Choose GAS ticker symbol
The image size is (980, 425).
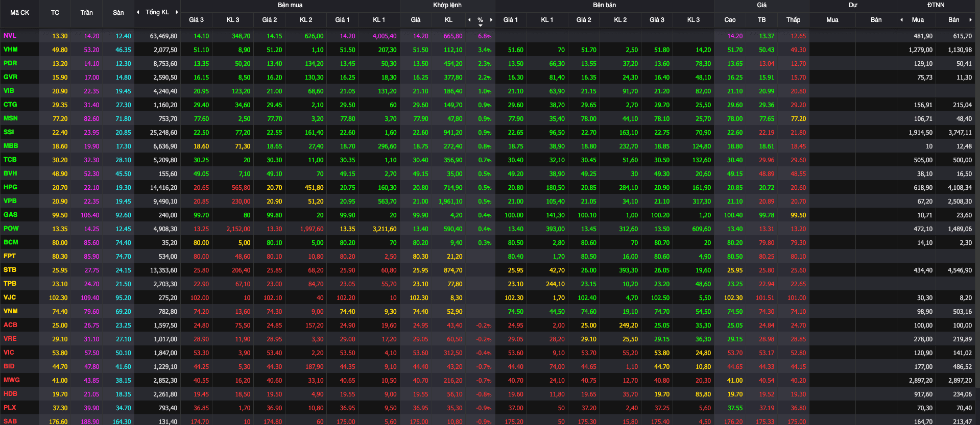(x=10, y=215)
